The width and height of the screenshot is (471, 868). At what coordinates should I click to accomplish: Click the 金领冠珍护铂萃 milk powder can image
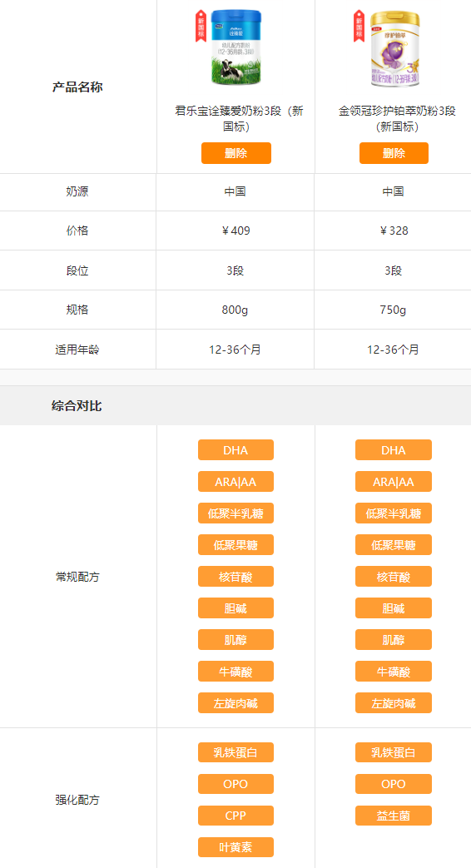coord(394,49)
